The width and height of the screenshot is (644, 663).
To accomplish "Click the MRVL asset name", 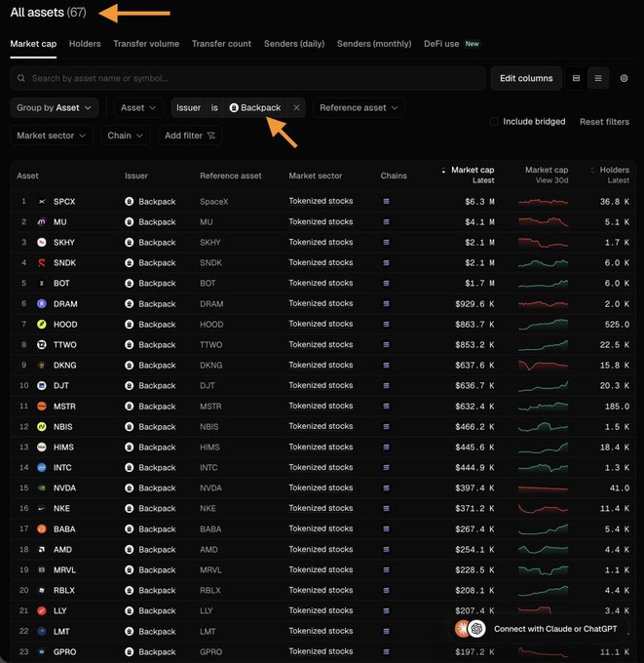I will pyautogui.click(x=64, y=570).
